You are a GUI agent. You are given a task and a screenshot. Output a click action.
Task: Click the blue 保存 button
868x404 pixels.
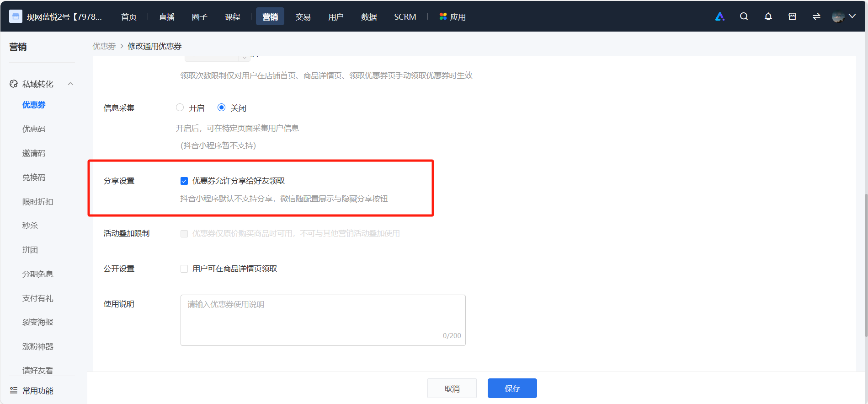(x=512, y=388)
